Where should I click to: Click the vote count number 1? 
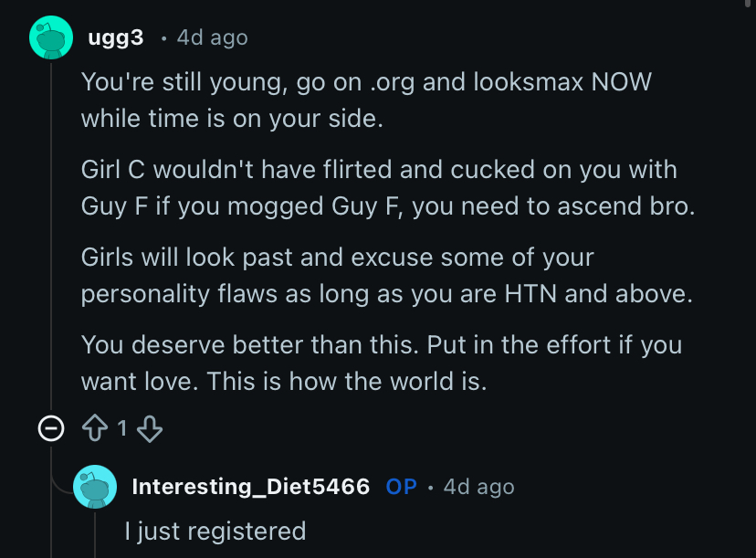(121, 429)
